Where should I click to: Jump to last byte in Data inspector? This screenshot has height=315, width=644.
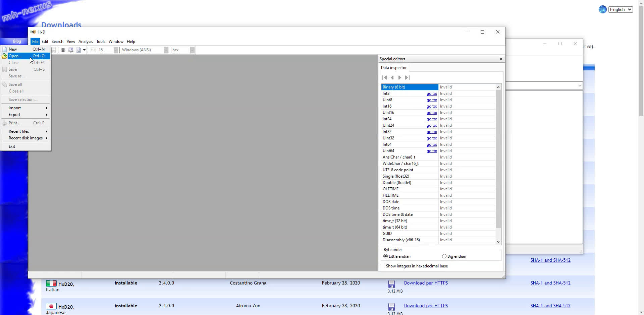407,78
